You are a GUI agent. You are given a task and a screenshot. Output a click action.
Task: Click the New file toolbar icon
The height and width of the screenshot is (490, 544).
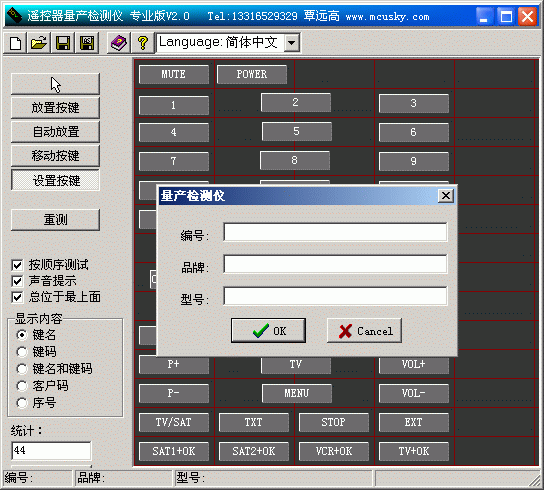(15, 43)
